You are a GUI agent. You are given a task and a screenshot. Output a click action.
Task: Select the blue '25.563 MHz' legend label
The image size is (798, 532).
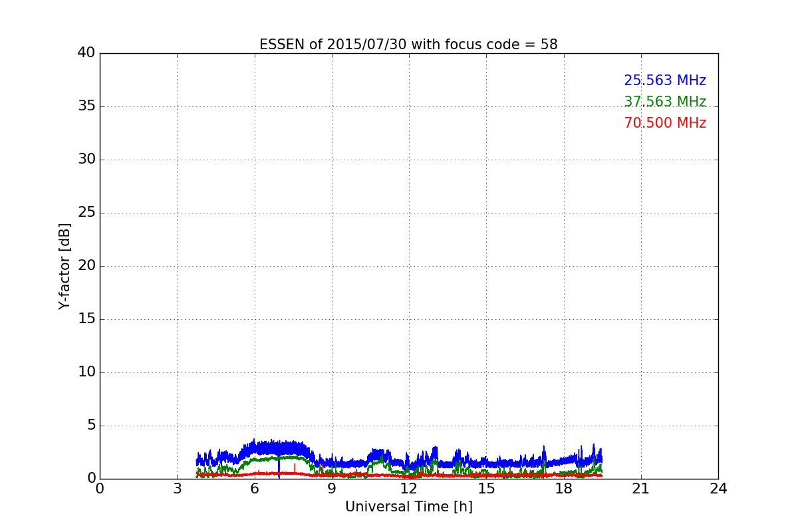click(x=665, y=80)
